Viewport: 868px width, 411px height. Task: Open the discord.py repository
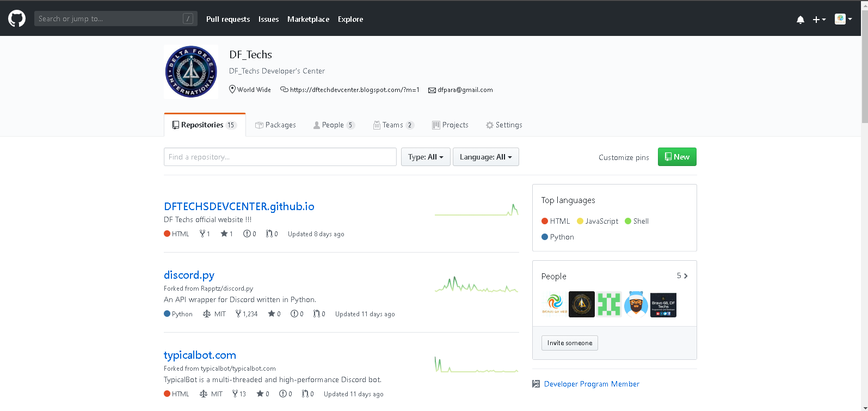189,275
